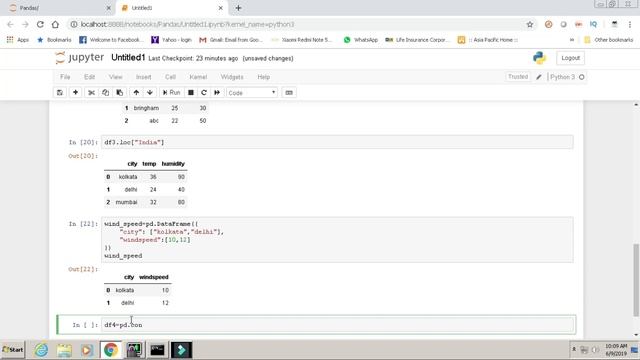Go back in browser history
The width and height of the screenshot is (640, 360).
click(x=11, y=24)
